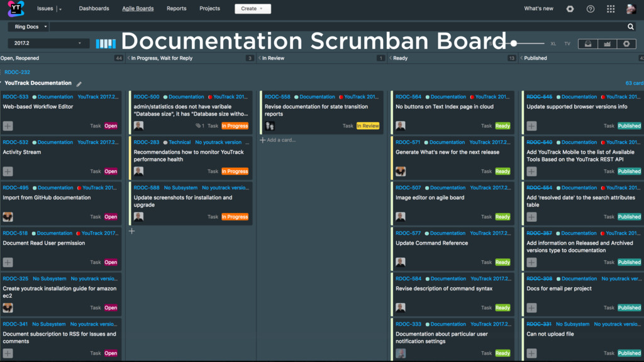Image resolution: width=644 pixels, height=362 pixels.
Task: Assign RDOC-532 using its plus icon
Action: [x=8, y=172]
